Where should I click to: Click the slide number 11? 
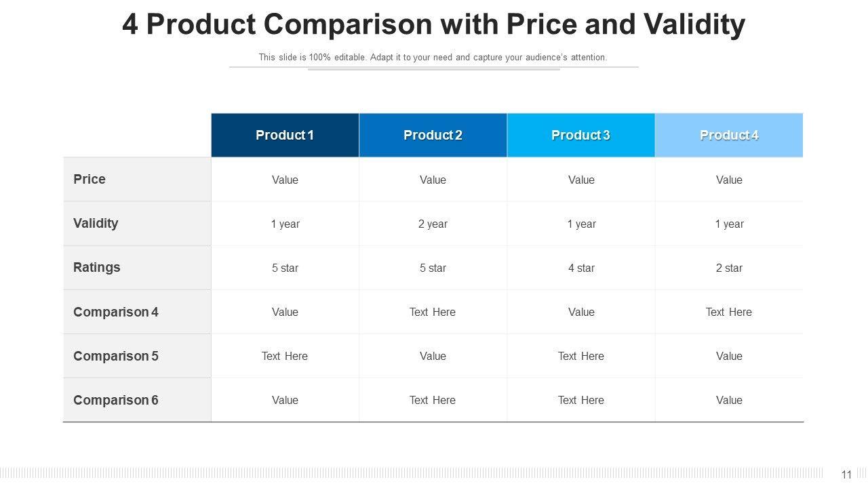(846, 475)
